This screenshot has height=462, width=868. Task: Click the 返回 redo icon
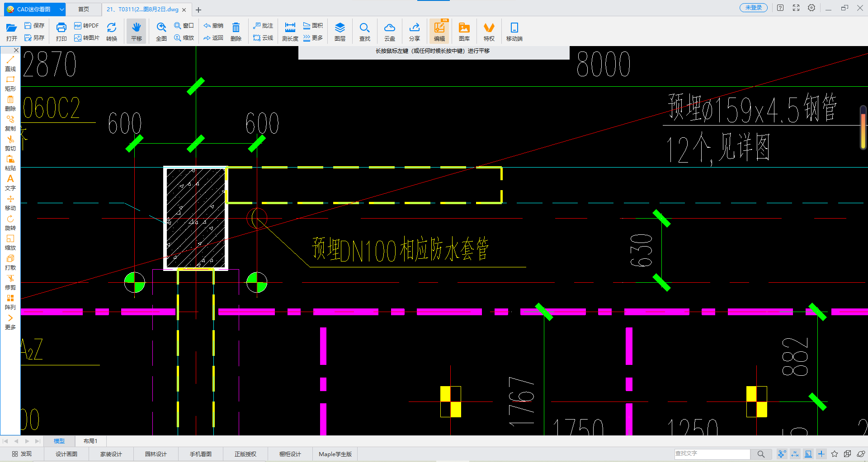pos(213,38)
